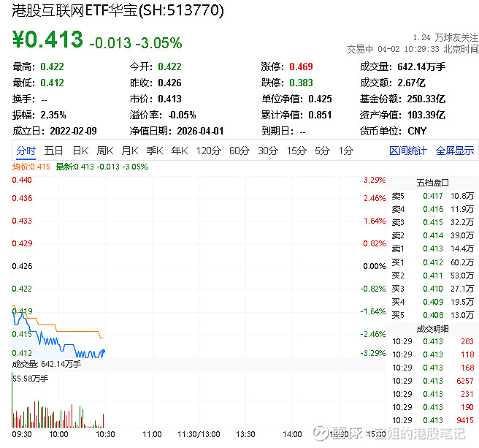The width and height of the screenshot is (479, 448).
Task: Click the trade row with volume 9415
Action: [x=432, y=420]
